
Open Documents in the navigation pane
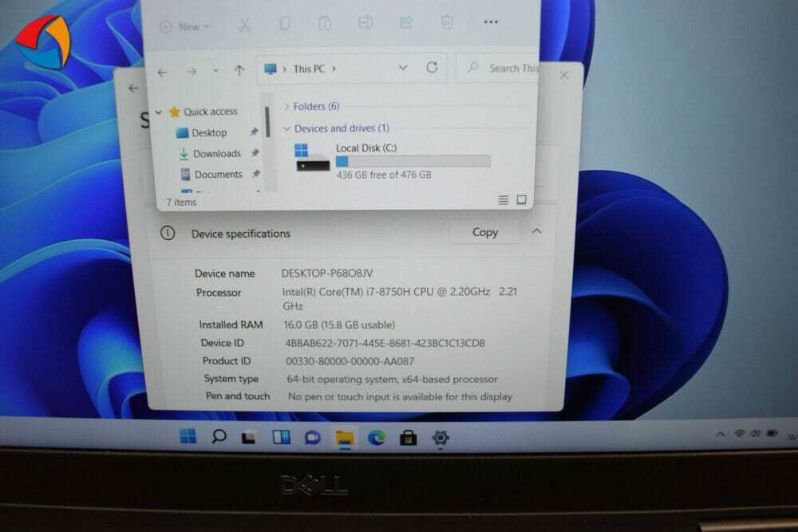click(219, 175)
